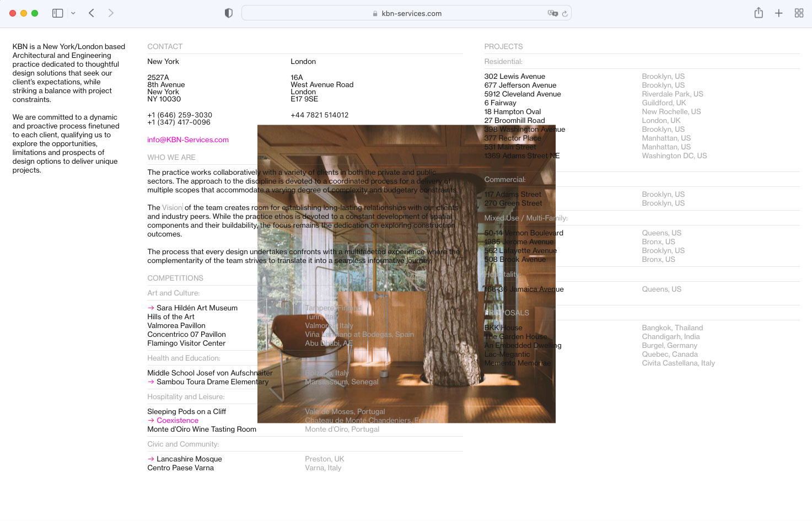Click 166-36 Jamaica Avenue project
This screenshot has width=812, height=521.
coord(524,289)
